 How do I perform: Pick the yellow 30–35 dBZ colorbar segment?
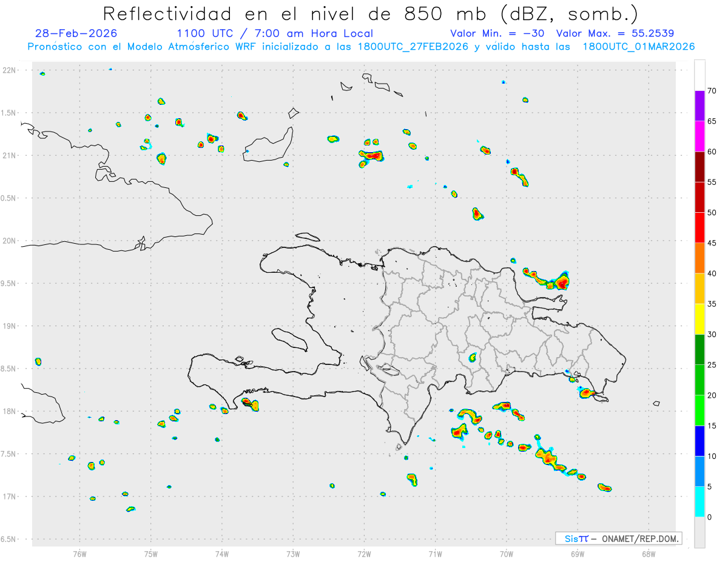(699, 319)
